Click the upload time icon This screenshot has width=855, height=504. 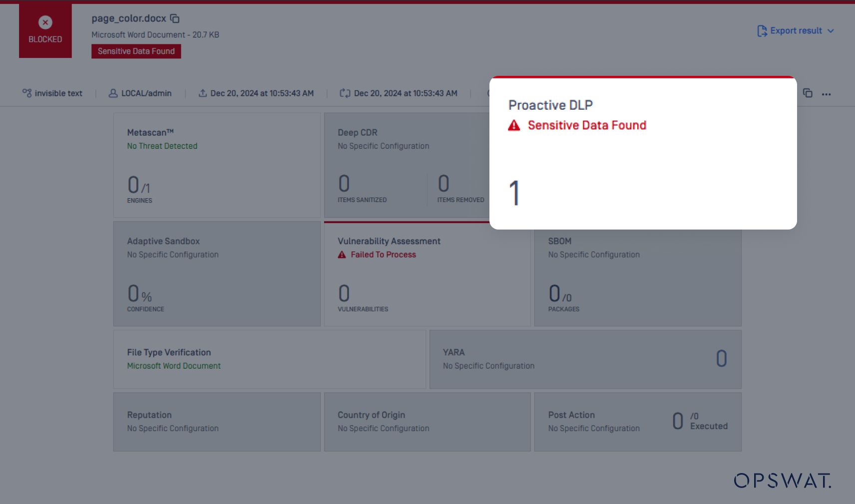pyautogui.click(x=203, y=93)
